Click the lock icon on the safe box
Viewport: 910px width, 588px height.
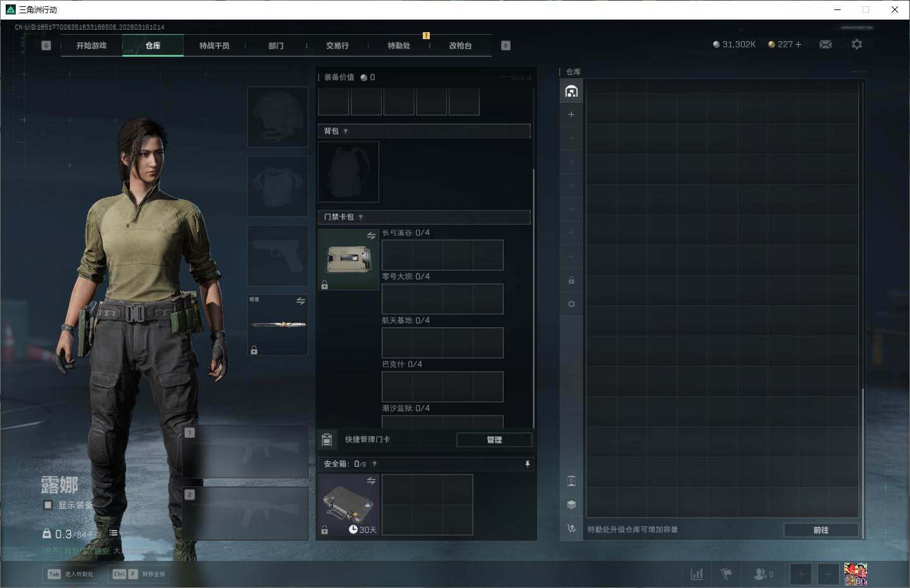pyautogui.click(x=324, y=530)
